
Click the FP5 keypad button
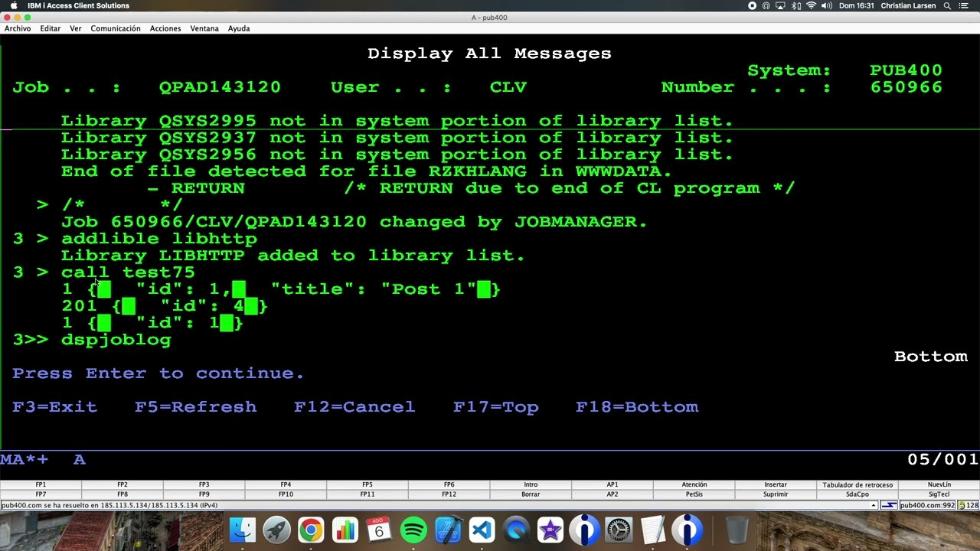[367, 484]
